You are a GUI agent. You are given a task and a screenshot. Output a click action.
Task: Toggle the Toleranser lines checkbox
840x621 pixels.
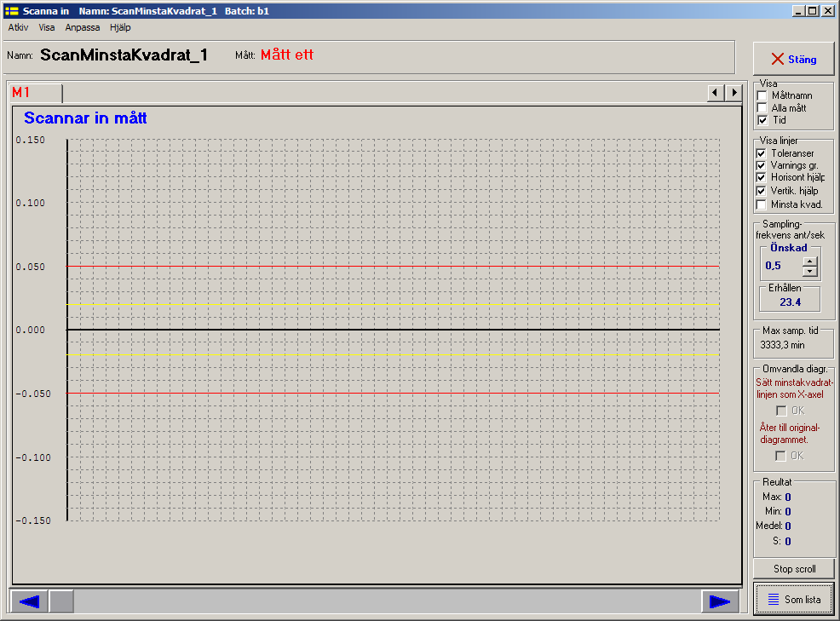[x=761, y=153]
